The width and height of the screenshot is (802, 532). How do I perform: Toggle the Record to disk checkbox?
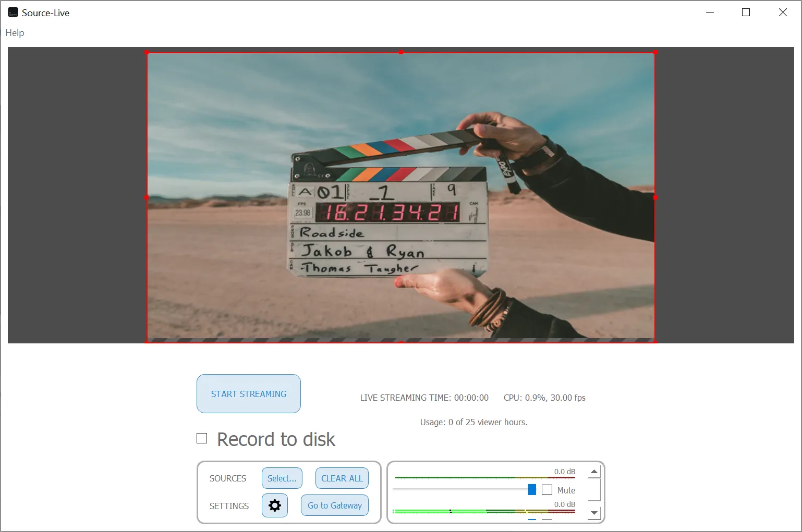pyautogui.click(x=202, y=439)
